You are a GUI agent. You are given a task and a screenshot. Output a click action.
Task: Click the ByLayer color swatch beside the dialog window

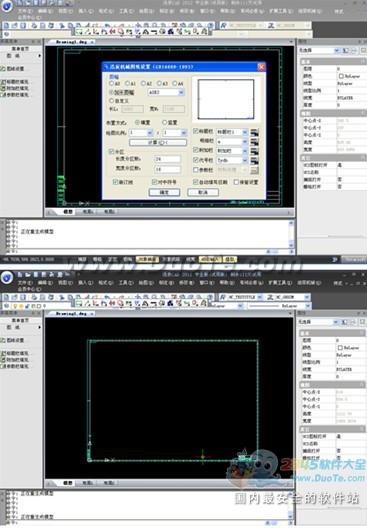(341, 76)
